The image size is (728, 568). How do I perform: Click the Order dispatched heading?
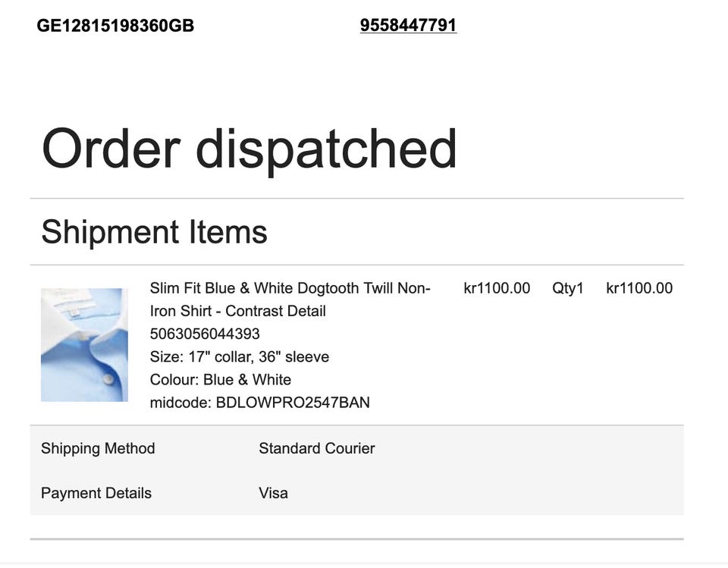pyautogui.click(x=249, y=149)
